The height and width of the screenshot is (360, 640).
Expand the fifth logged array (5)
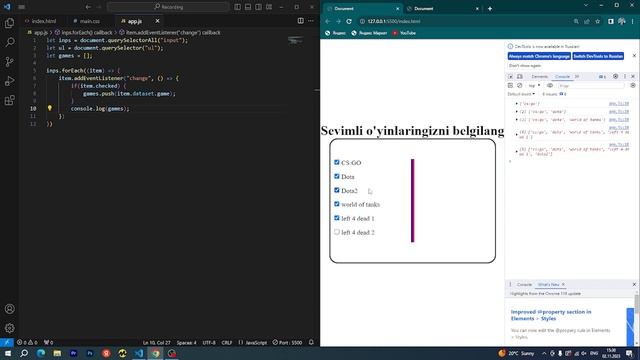517,151
